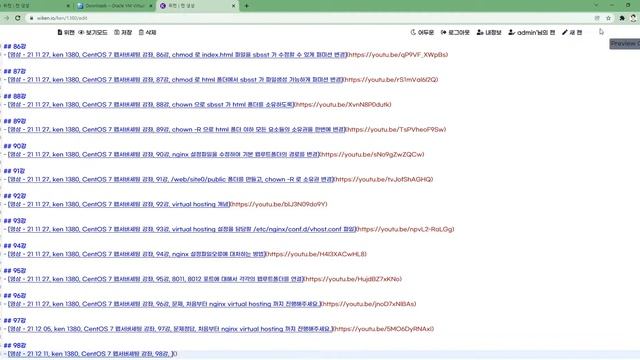Image resolution: width=640 pixels, height=360 pixels.
Task: Place cursor on heading ## 96강
Action: pos(15,296)
